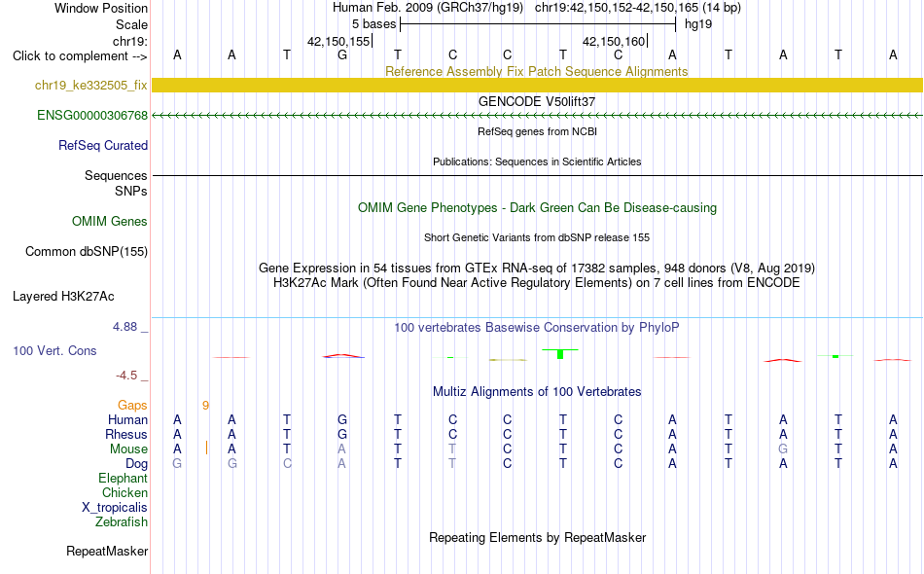The width and height of the screenshot is (924, 574).
Task: Click the 'Click to complement -->' label
Action: (x=80, y=56)
